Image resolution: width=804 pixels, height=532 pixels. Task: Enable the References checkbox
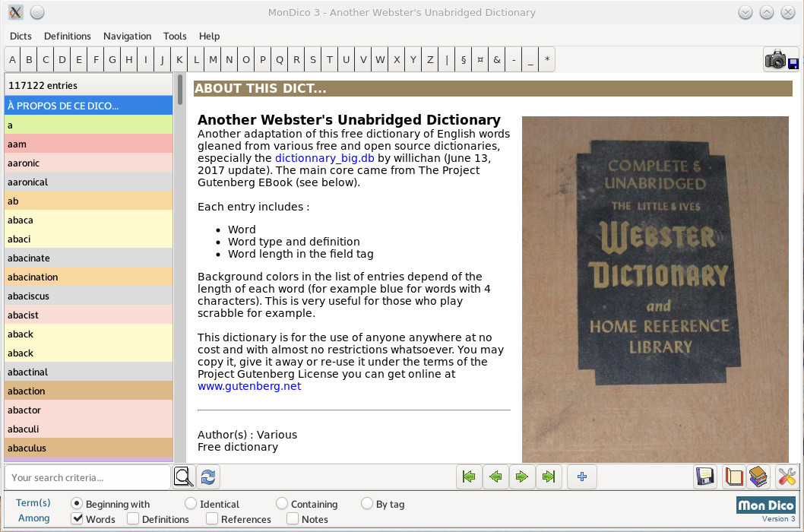coord(212,518)
